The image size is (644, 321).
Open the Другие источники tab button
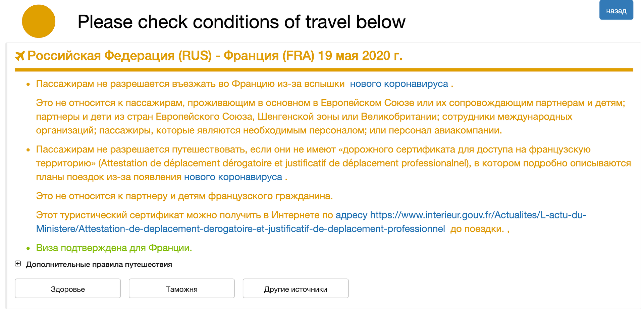[x=296, y=288]
